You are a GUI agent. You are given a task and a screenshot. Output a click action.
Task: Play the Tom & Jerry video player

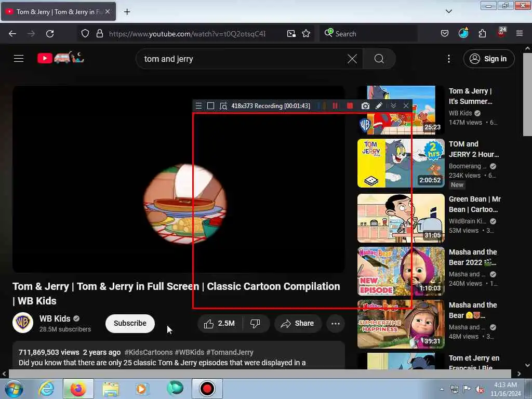[179, 179]
